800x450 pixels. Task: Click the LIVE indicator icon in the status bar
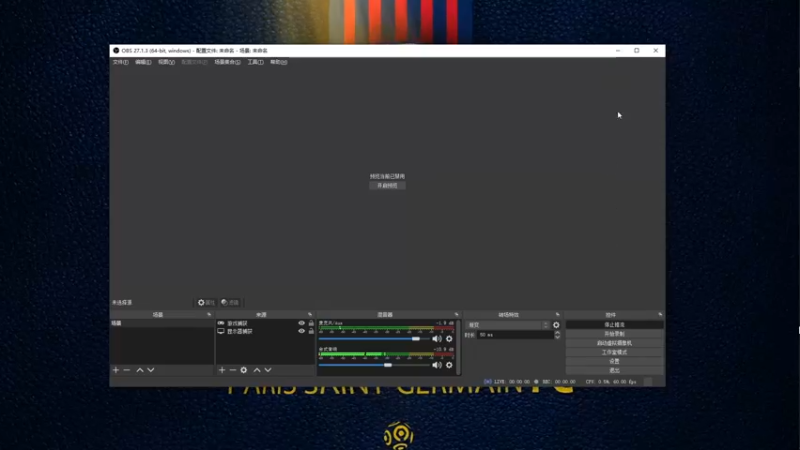click(488, 382)
